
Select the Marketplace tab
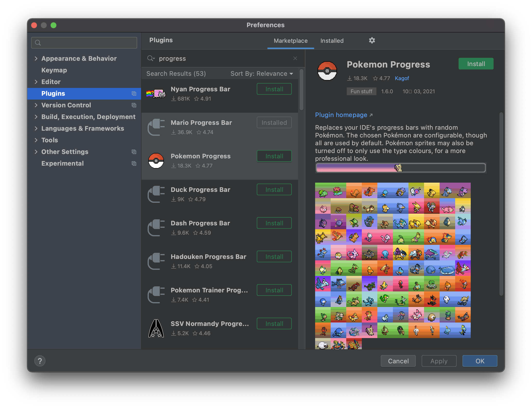coord(291,41)
